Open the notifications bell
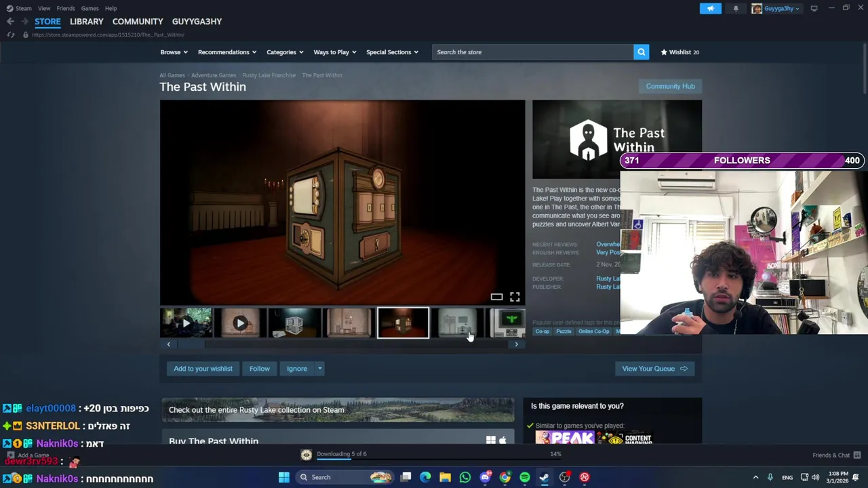 [x=736, y=8]
